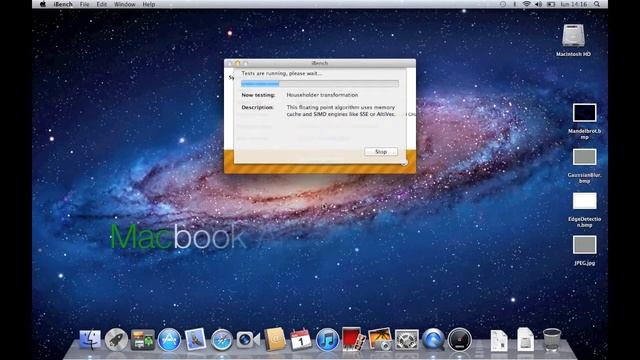Image resolution: width=640 pixels, height=360 pixels.
Task: Open the iBench application menu
Action: pyautogui.click(x=63, y=4)
